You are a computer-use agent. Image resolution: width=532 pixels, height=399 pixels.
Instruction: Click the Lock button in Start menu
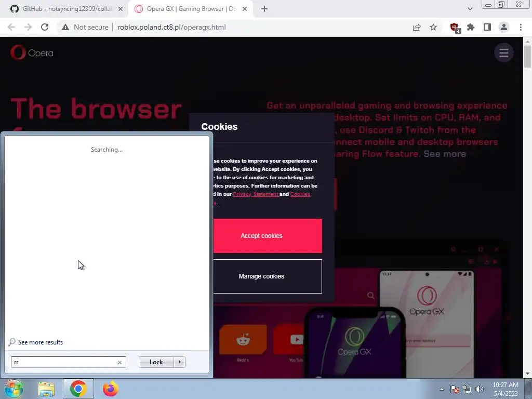[156, 362]
